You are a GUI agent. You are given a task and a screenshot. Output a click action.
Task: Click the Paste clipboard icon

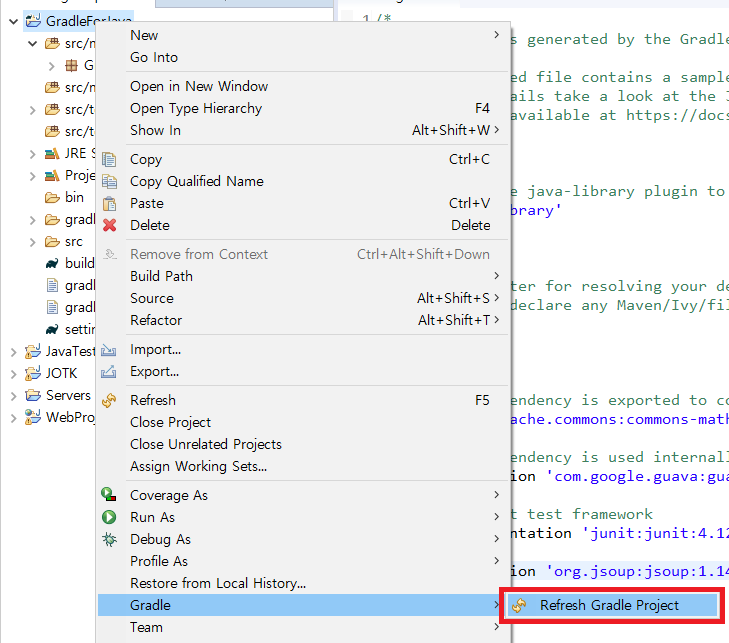[x=109, y=204]
